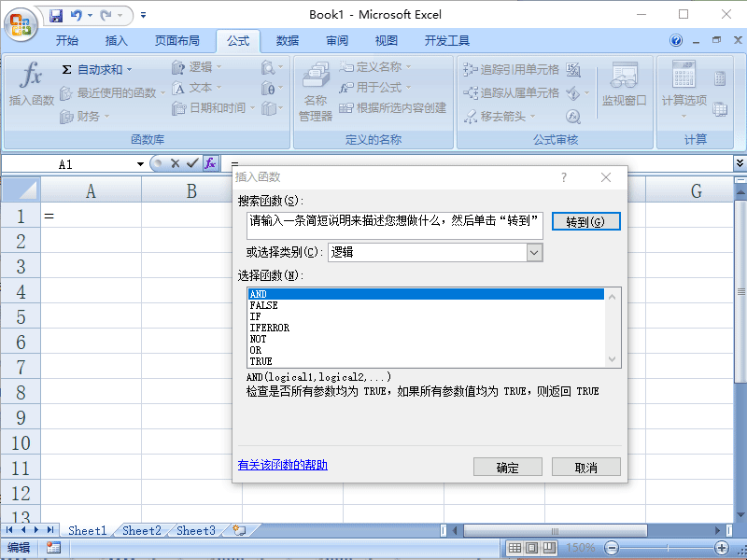Redo the last action
The image size is (747, 560).
[x=106, y=16]
